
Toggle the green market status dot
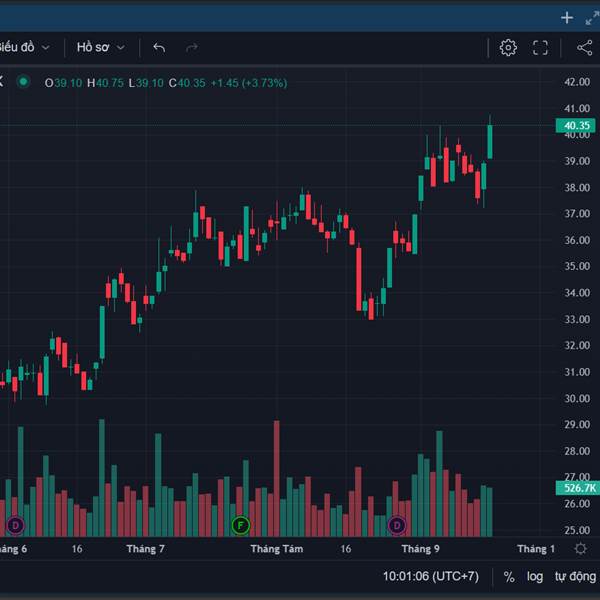(23, 82)
